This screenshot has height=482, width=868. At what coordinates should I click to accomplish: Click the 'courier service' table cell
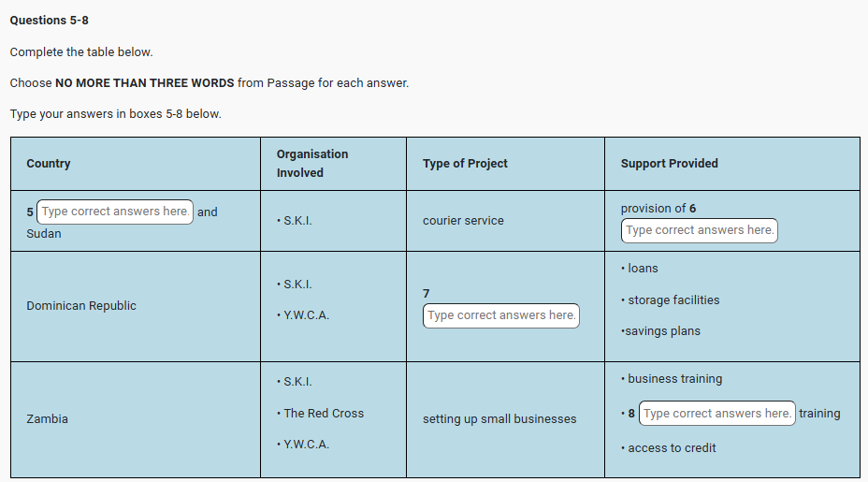(463, 221)
